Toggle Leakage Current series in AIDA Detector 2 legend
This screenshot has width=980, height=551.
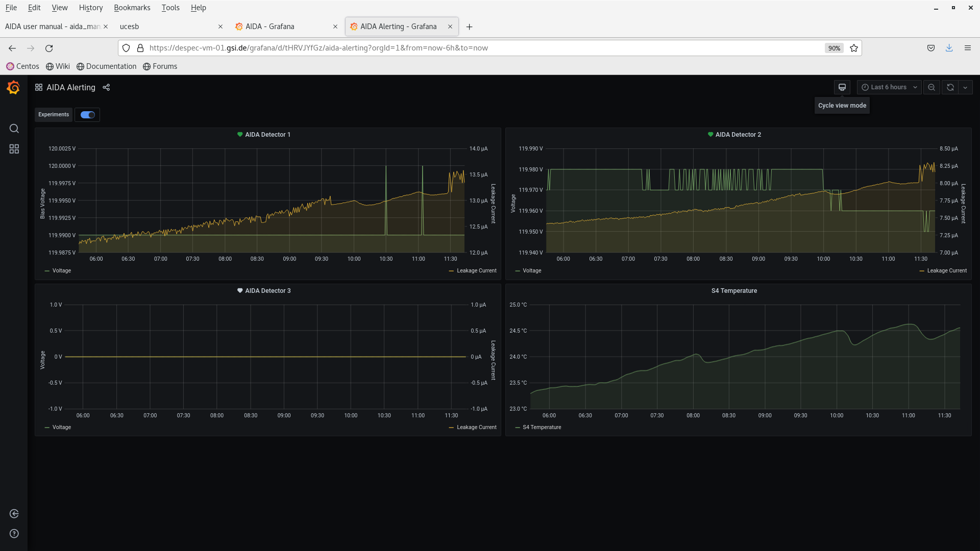point(946,271)
